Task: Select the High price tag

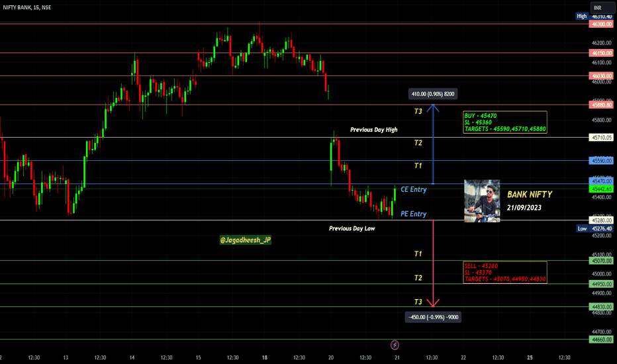Action: (582, 16)
